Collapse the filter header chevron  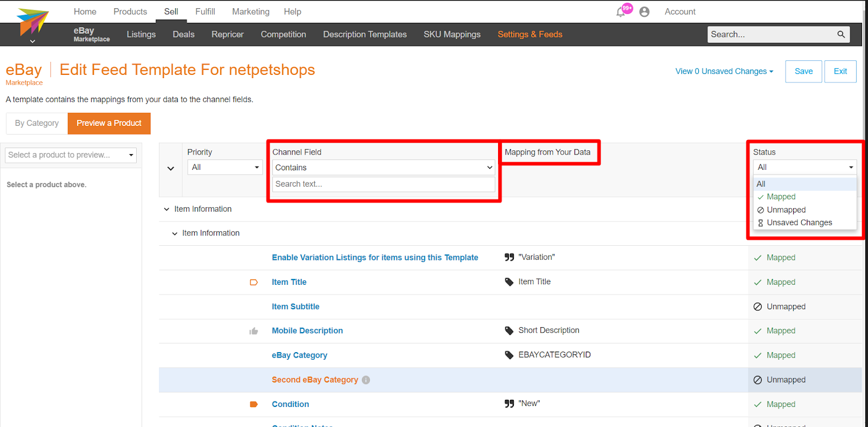tap(171, 169)
